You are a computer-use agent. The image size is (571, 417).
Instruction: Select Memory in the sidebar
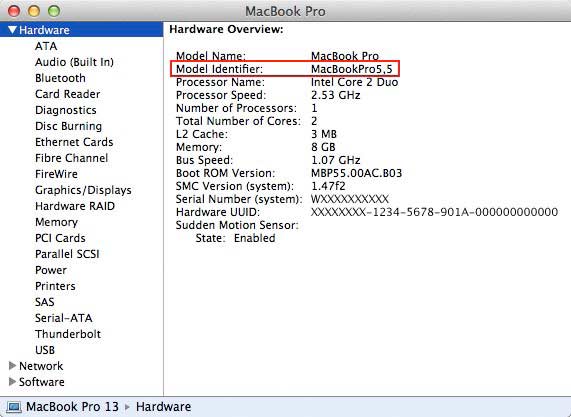pos(56,222)
